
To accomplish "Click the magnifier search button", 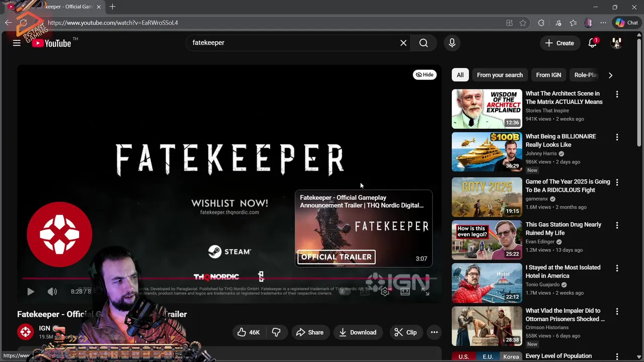I will pyautogui.click(x=424, y=43).
